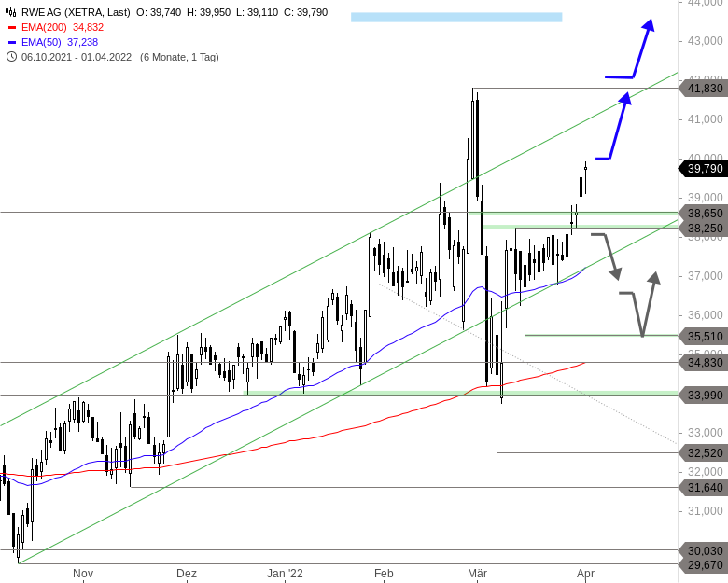Screen dimensions: 728x583
Task: Click the light blue target zone rectangle
Action: [456, 18]
